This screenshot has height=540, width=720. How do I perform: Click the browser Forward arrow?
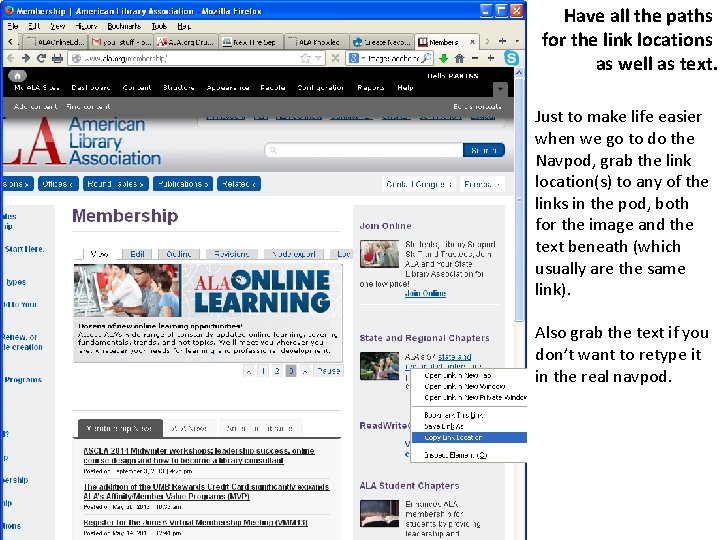(26, 58)
